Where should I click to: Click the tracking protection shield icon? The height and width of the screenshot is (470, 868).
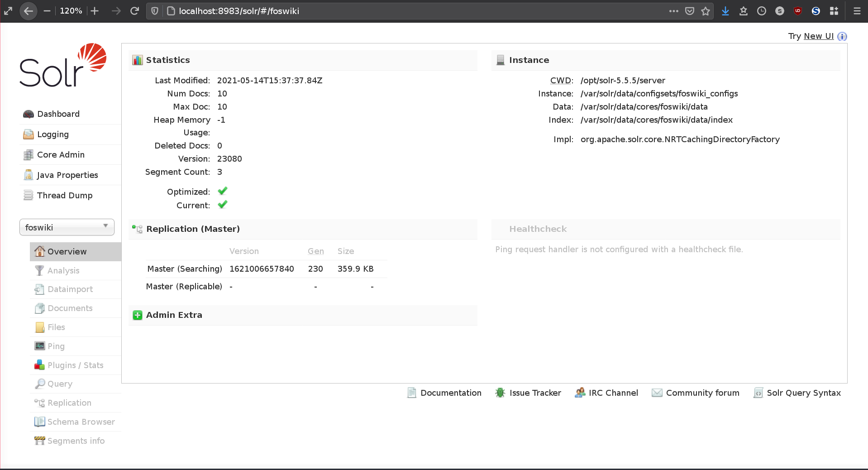[x=155, y=11]
